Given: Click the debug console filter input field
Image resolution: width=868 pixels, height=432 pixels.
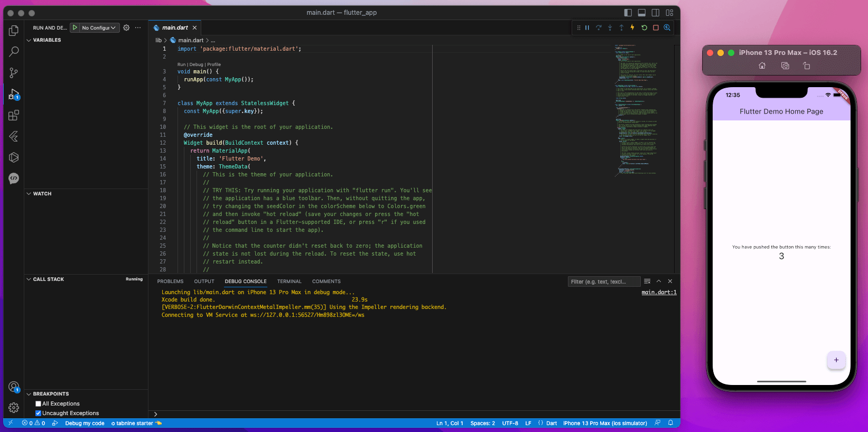Looking at the screenshot, I should click(603, 281).
